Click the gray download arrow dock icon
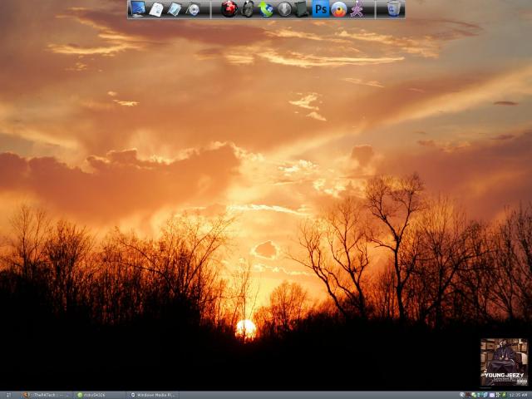Image resolution: width=532 pixels, height=399 pixels. [x=284, y=9]
